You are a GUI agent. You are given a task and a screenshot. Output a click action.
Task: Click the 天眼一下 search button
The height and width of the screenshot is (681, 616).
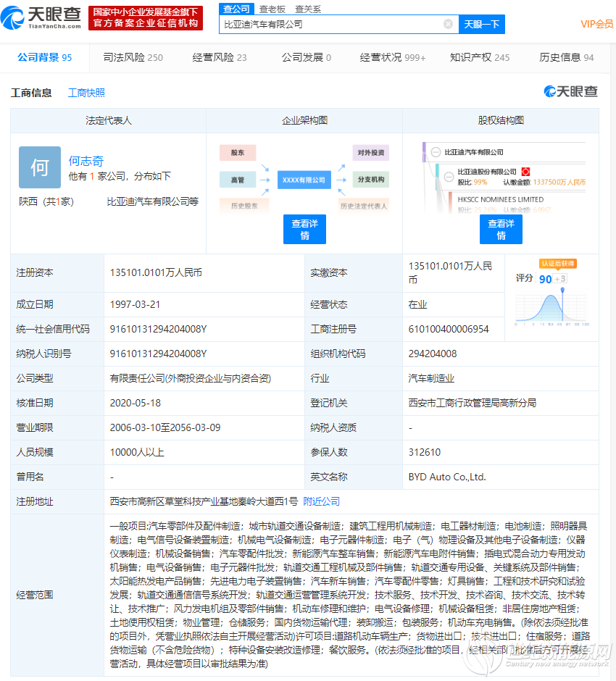482,25
